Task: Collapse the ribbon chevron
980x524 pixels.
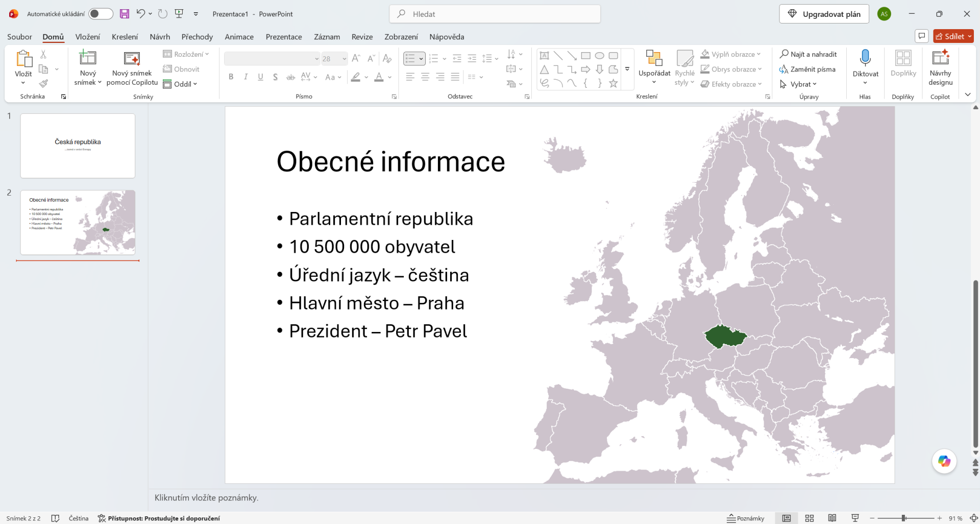Action: click(x=968, y=94)
